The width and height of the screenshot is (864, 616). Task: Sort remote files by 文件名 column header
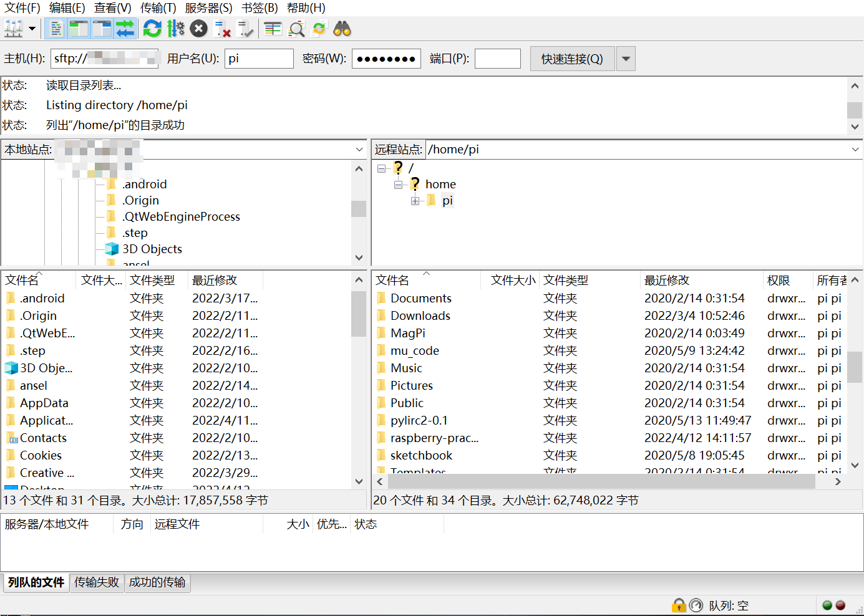pos(427,281)
